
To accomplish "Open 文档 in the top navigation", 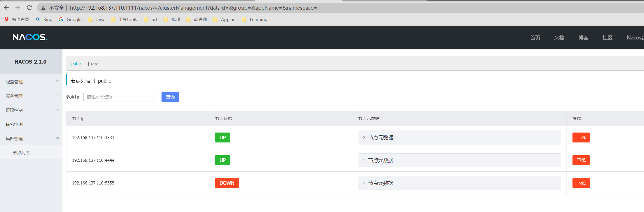I will (x=559, y=37).
